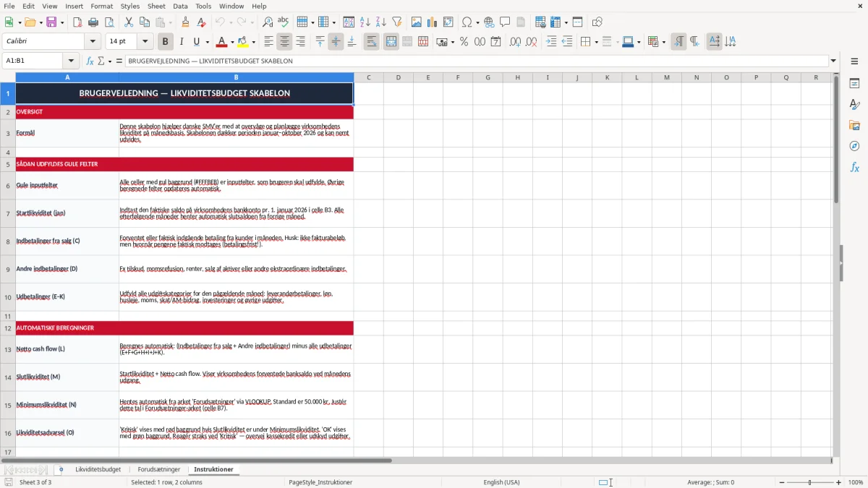Click the Print icon
The image size is (868, 488).
(93, 22)
